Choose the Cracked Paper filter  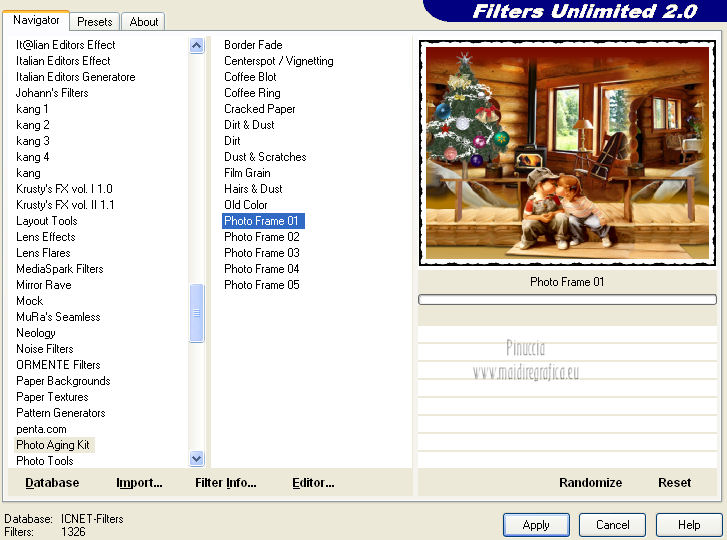pyautogui.click(x=260, y=109)
